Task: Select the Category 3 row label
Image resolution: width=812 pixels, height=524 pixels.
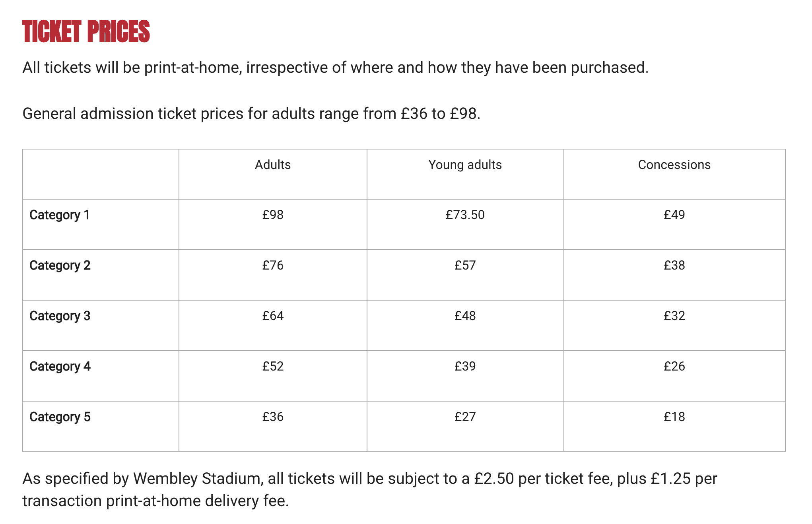Action: click(x=60, y=316)
